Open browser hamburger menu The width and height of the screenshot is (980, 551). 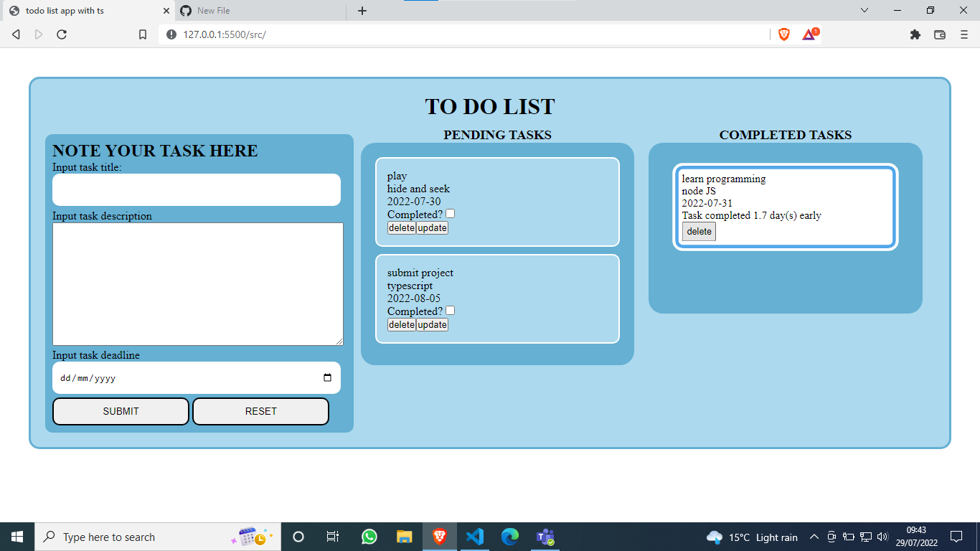964,34
